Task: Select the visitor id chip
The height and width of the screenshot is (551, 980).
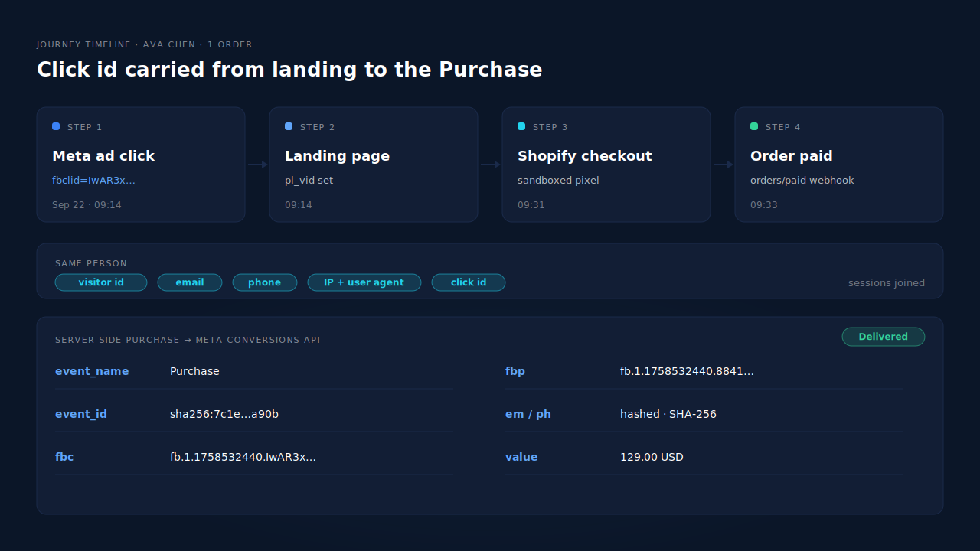Action: tap(101, 282)
